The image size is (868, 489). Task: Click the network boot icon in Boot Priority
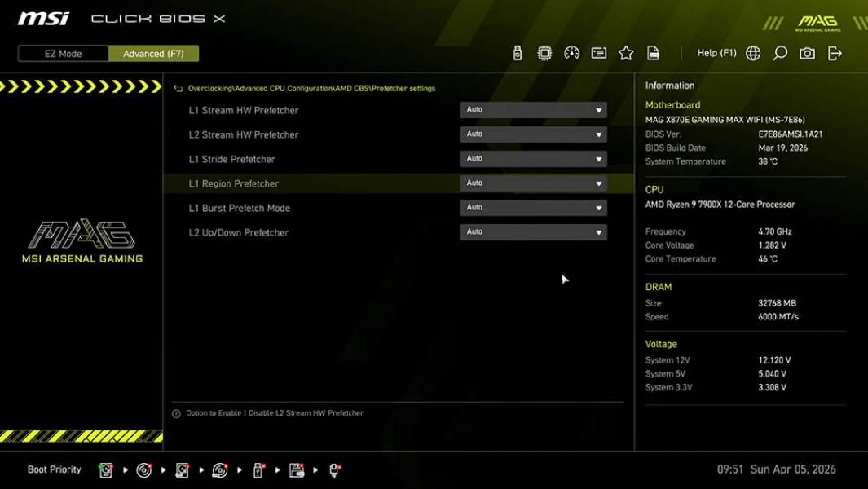[x=333, y=470]
